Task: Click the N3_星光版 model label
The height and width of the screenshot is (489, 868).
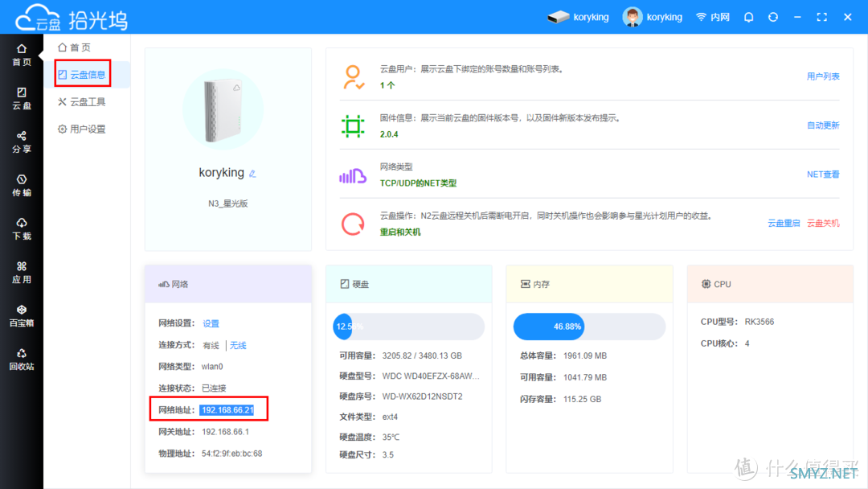Action: tap(228, 203)
